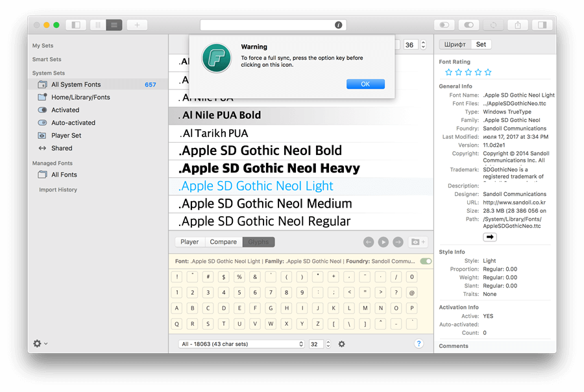
Task: Click the activate fonts toggle toolbar icon
Action: (468, 25)
